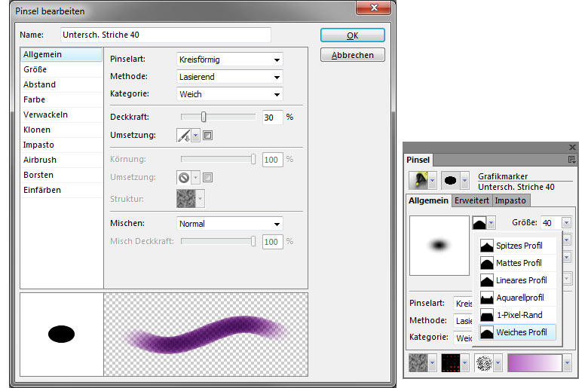Screen dimensions: 588x388
Task: Click the Misch Deckkraft value field
Action: (272, 242)
